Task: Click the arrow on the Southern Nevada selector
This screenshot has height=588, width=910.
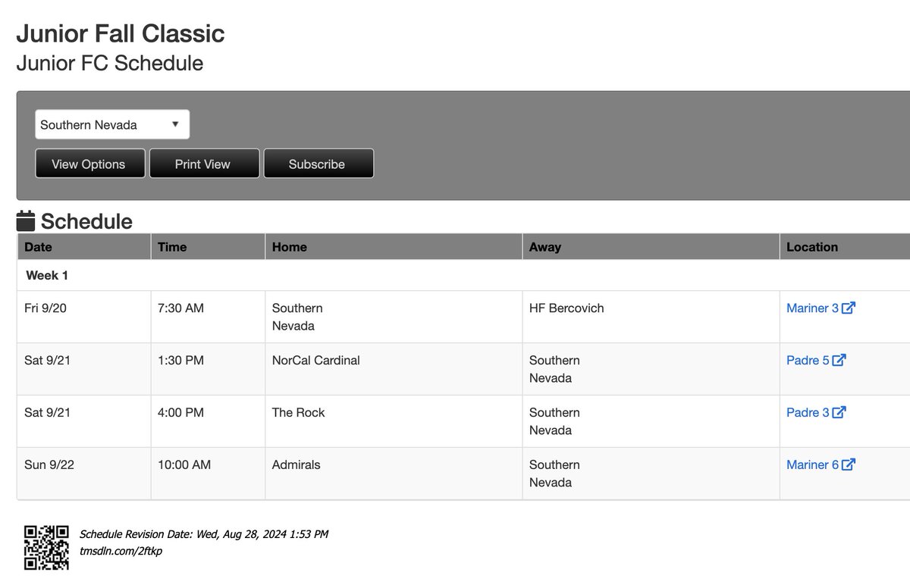Action: click(176, 124)
